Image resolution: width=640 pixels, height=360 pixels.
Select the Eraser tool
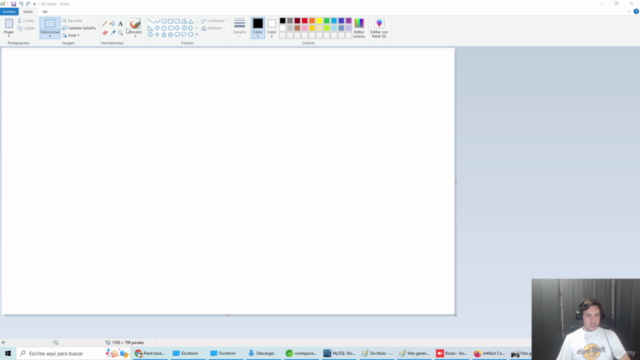tap(105, 33)
